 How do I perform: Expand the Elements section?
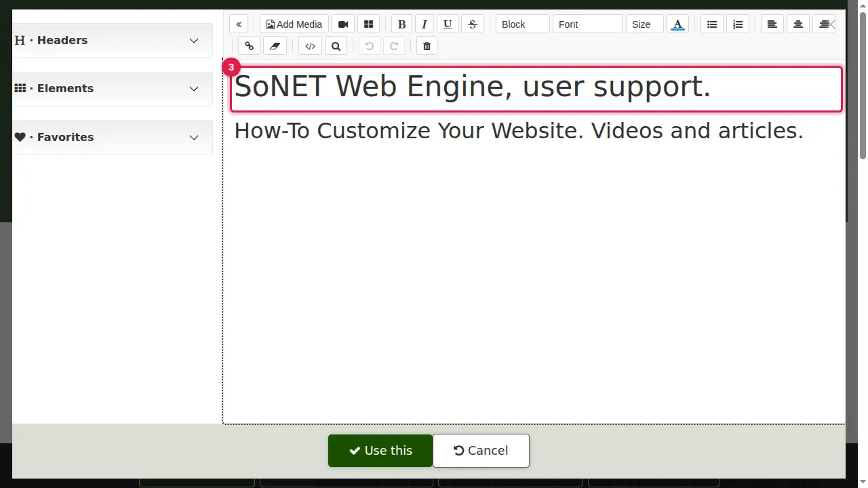112,89
